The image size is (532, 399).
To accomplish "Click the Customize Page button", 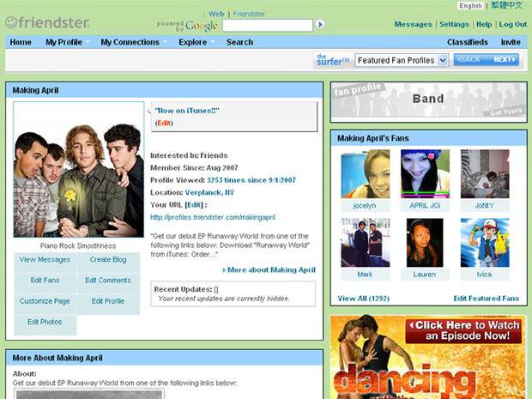I will coord(45,302).
